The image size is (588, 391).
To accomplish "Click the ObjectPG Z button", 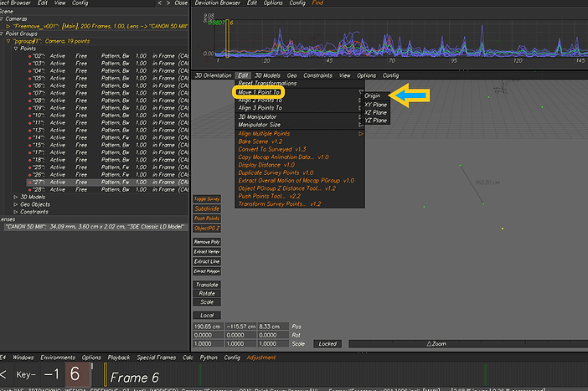I will pyautogui.click(x=207, y=229).
